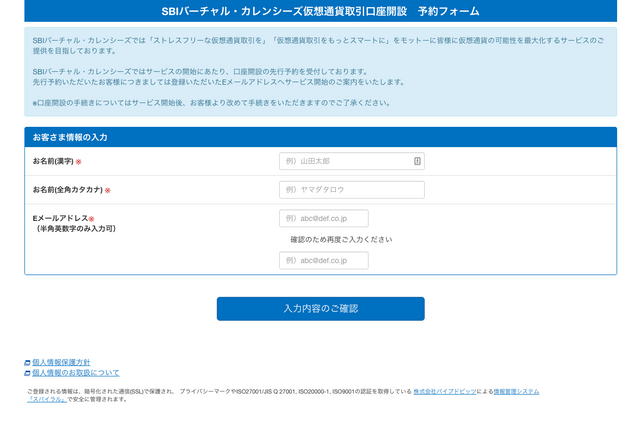Click the autofill icon in the kanji name field
Screen dimensions: 640x441
click(417, 161)
